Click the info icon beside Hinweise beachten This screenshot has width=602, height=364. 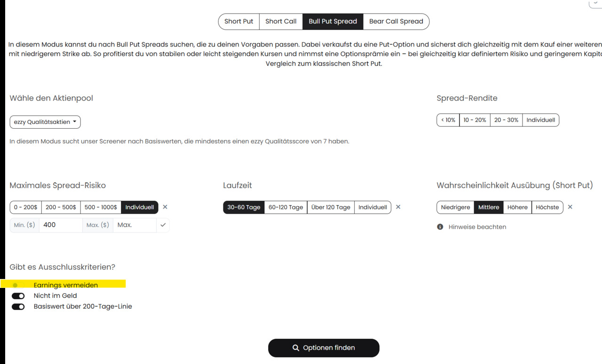[x=440, y=227]
